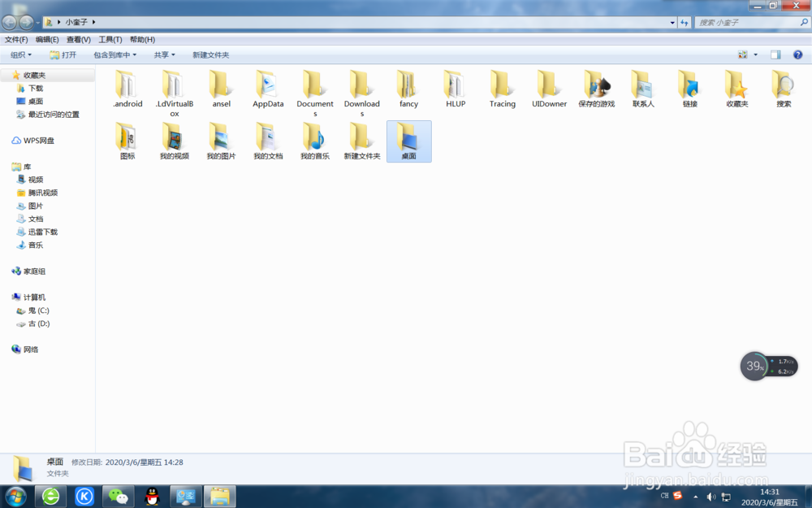Go to 下载 in navigation pane

coord(35,88)
